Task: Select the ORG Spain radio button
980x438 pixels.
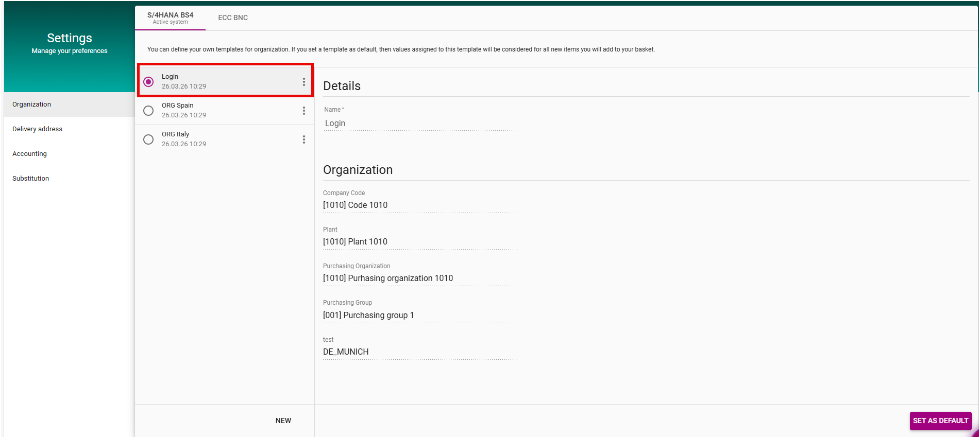Action: [148, 111]
